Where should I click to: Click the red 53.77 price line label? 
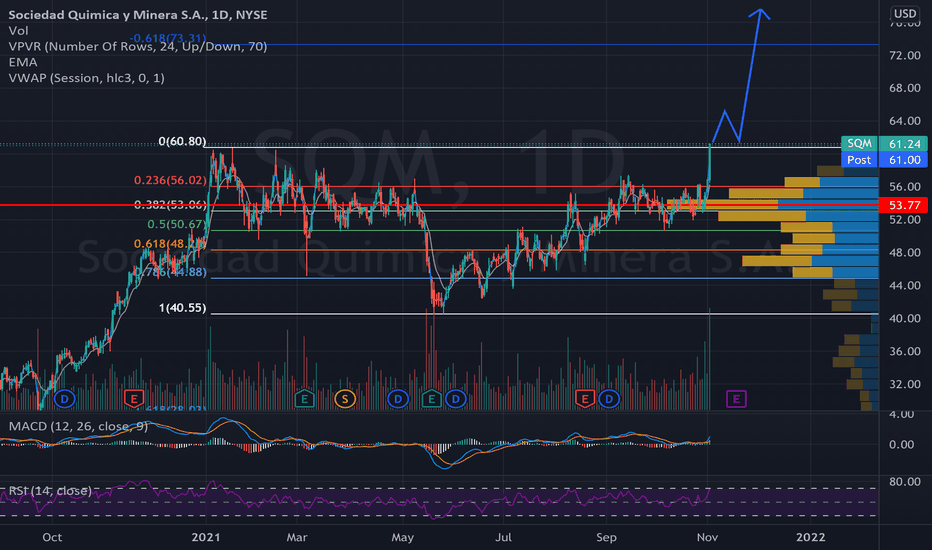[904, 205]
